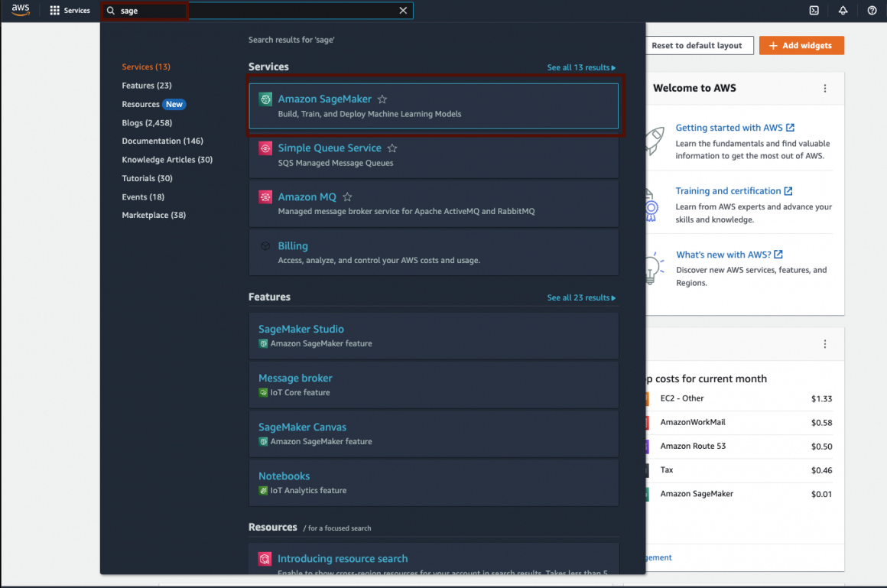Click the Add widgets button
This screenshot has width=887, height=588.
pos(801,46)
